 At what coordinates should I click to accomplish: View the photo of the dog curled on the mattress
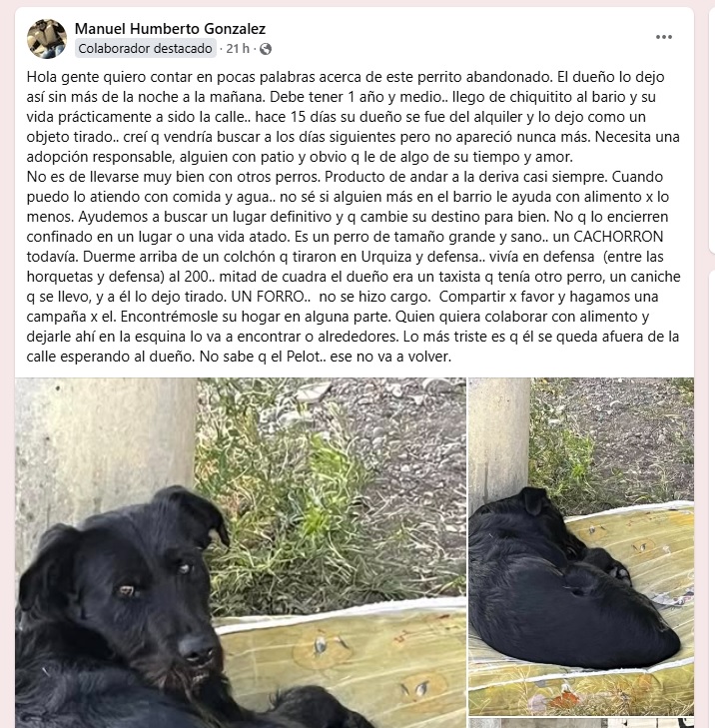(x=581, y=546)
